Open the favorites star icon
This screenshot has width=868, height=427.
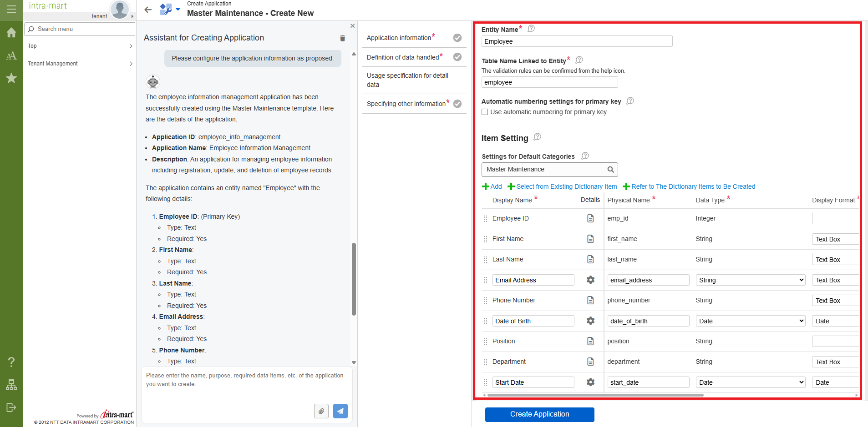[11, 78]
